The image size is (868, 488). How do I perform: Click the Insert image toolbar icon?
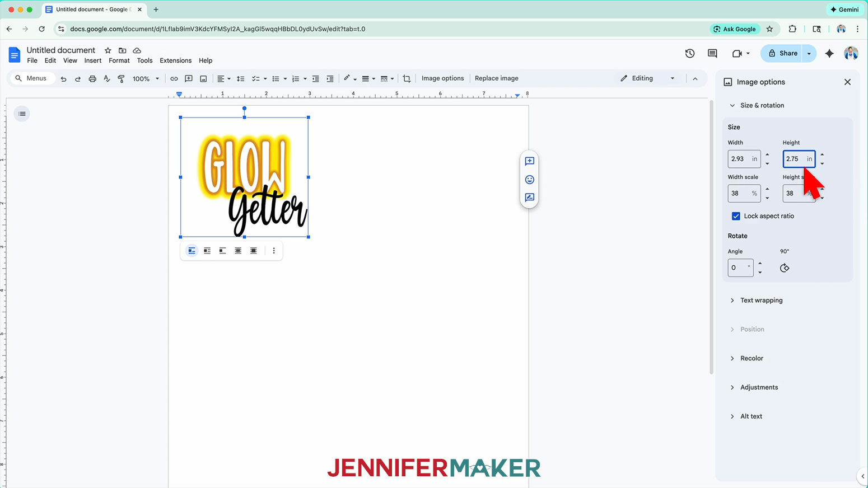(x=203, y=79)
